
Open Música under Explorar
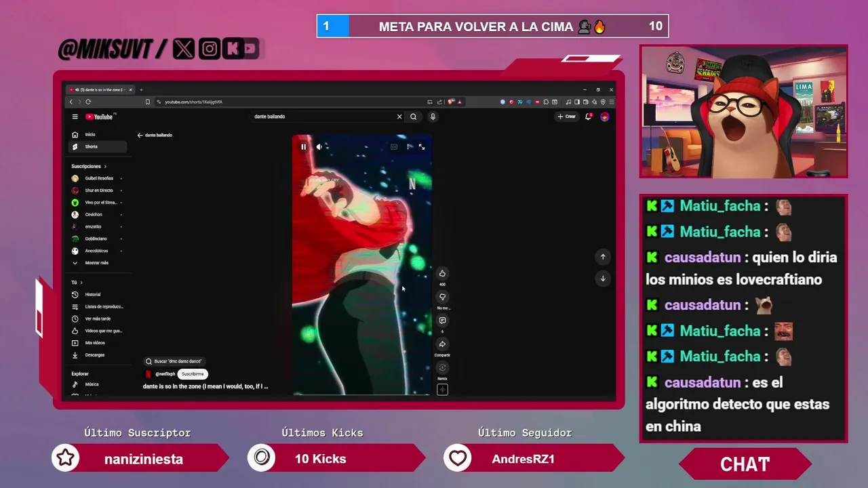98,384
